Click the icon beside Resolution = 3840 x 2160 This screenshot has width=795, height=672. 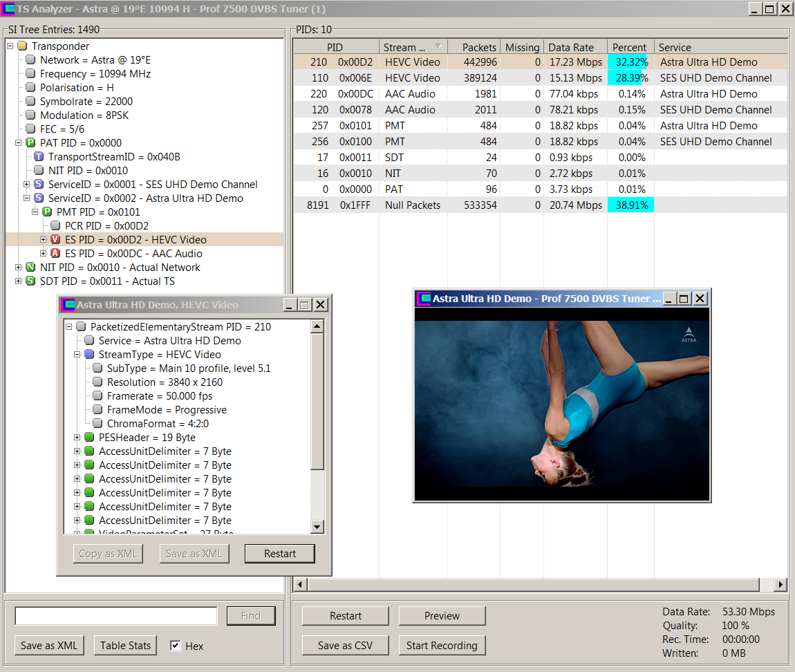pos(97,382)
